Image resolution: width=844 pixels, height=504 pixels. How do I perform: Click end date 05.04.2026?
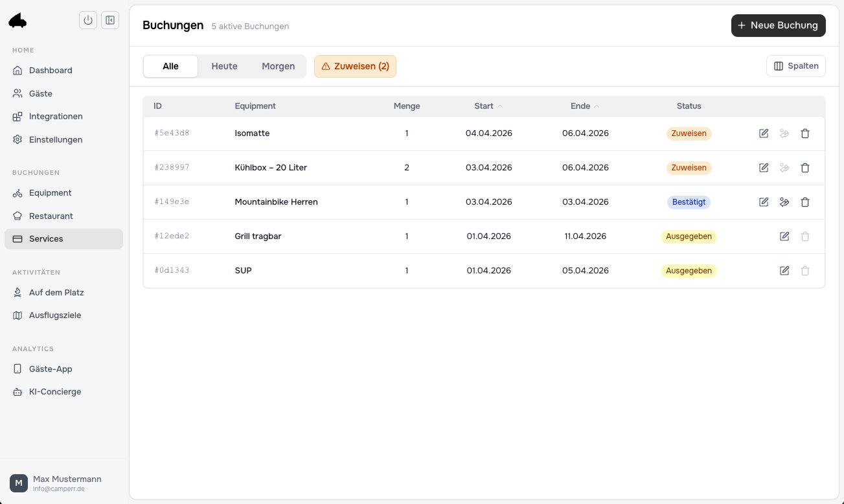coord(586,271)
